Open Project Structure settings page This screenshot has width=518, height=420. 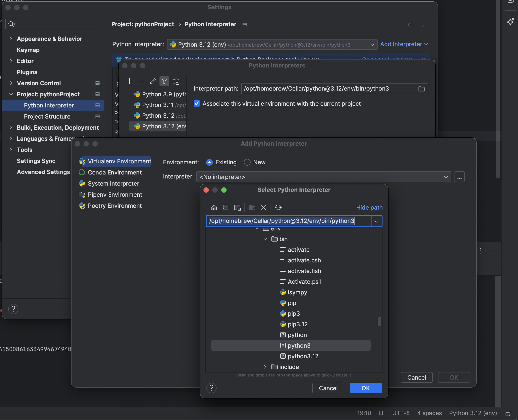click(x=47, y=116)
